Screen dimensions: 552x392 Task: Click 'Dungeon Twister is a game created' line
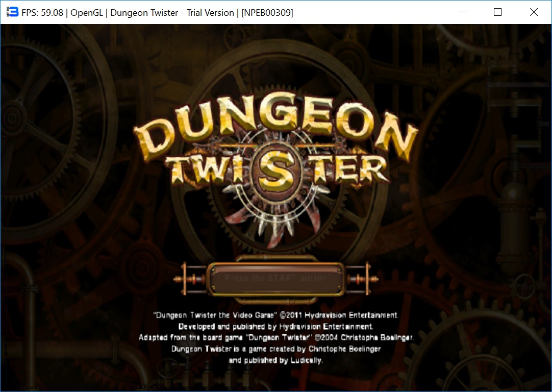click(276, 349)
